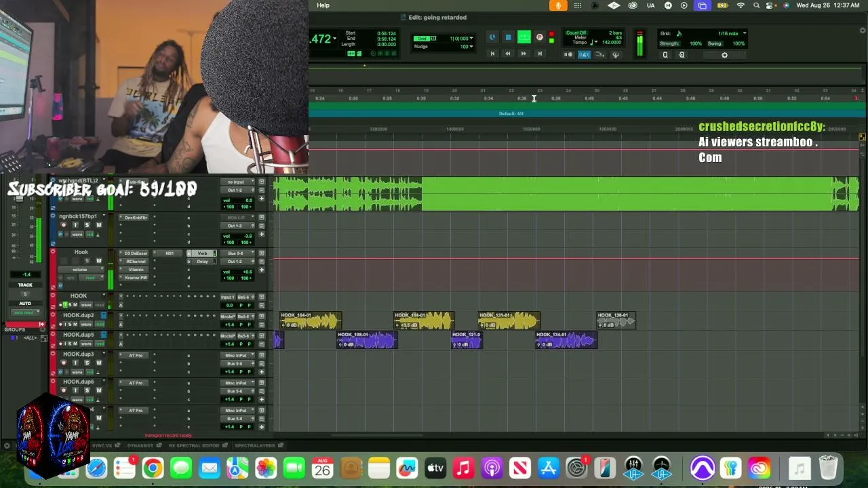Select the HOOK_134-01 audio clip
The width and height of the screenshot is (868, 488).
(566, 340)
